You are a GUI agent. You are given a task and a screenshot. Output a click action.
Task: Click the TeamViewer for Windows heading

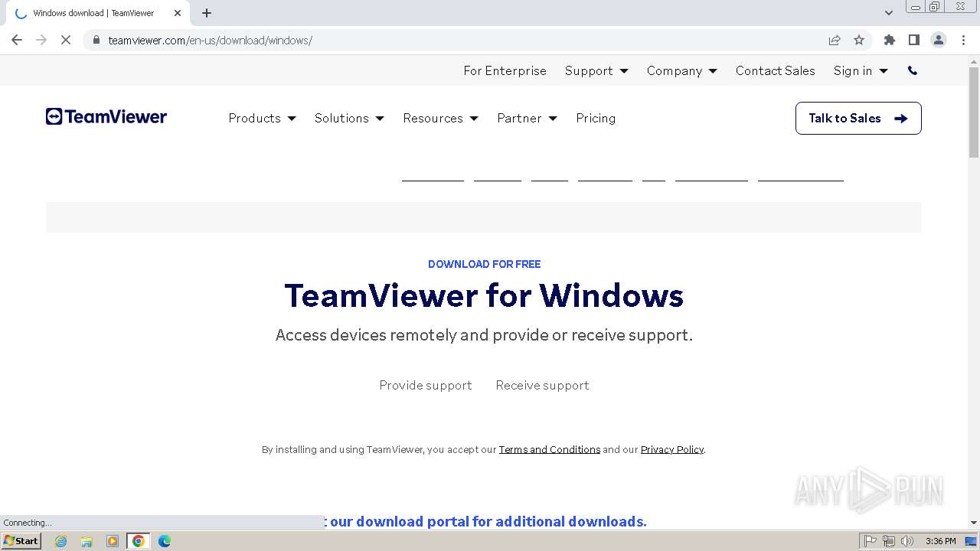(x=484, y=295)
